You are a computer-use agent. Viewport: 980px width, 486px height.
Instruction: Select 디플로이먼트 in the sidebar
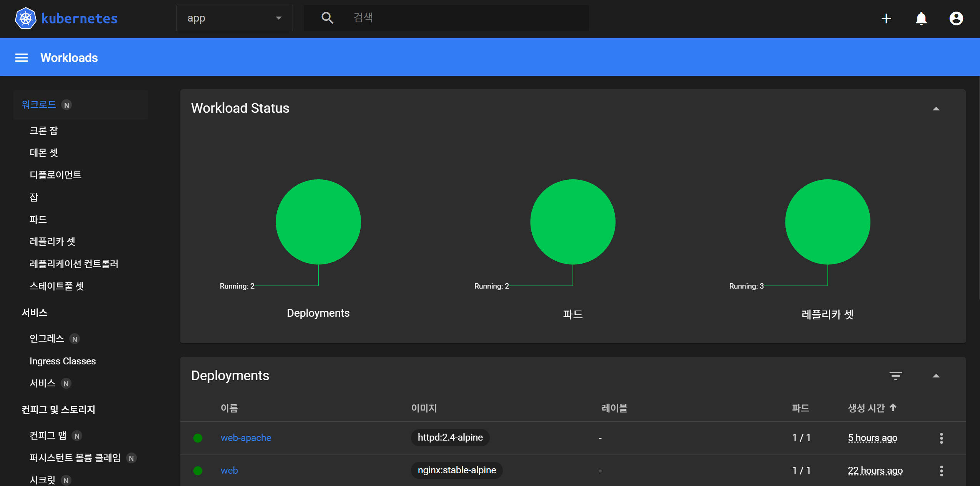pos(55,175)
